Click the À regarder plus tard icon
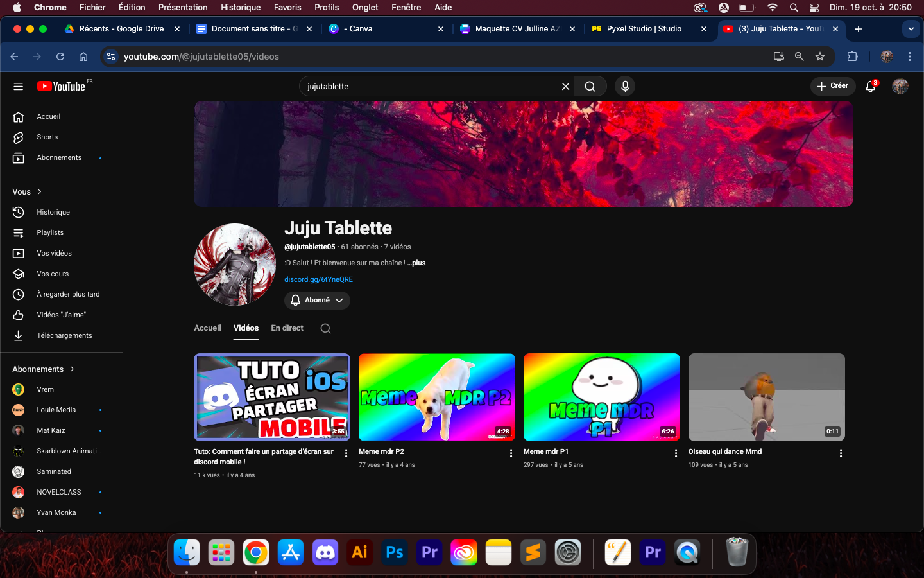 point(19,294)
